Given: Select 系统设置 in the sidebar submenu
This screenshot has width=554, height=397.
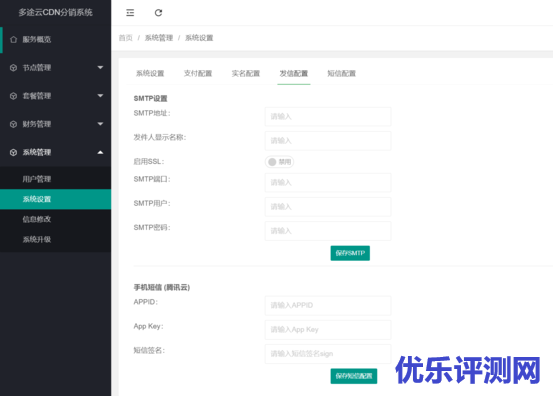Looking at the screenshot, I should click(x=55, y=199).
